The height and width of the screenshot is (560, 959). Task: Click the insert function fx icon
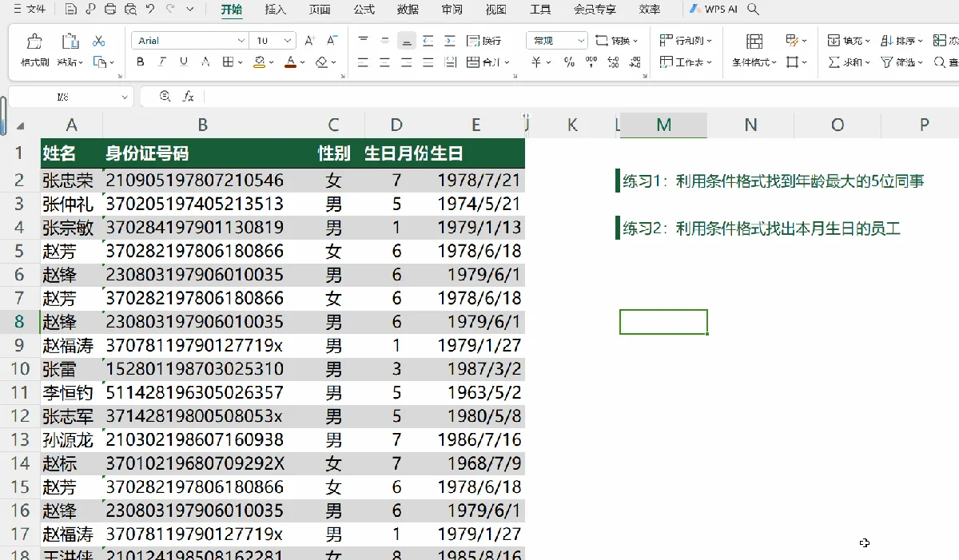(189, 97)
